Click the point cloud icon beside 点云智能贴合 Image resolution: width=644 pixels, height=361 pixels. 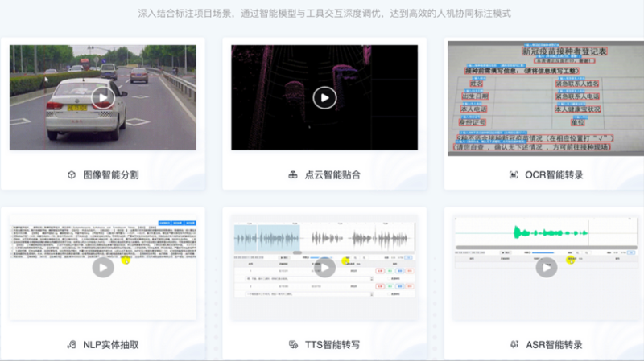click(293, 175)
